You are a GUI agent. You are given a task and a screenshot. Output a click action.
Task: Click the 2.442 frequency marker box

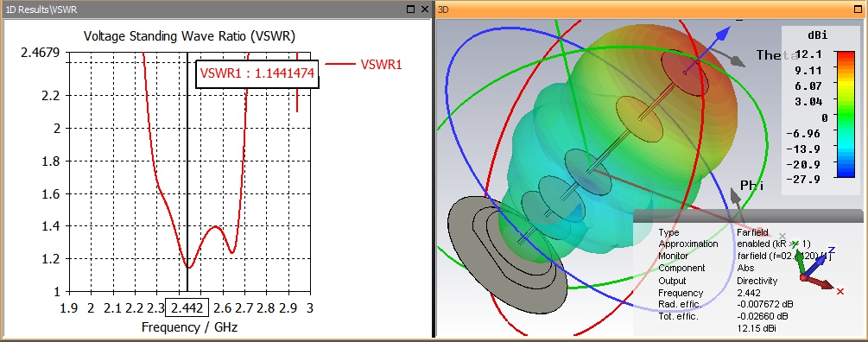point(188,307)
